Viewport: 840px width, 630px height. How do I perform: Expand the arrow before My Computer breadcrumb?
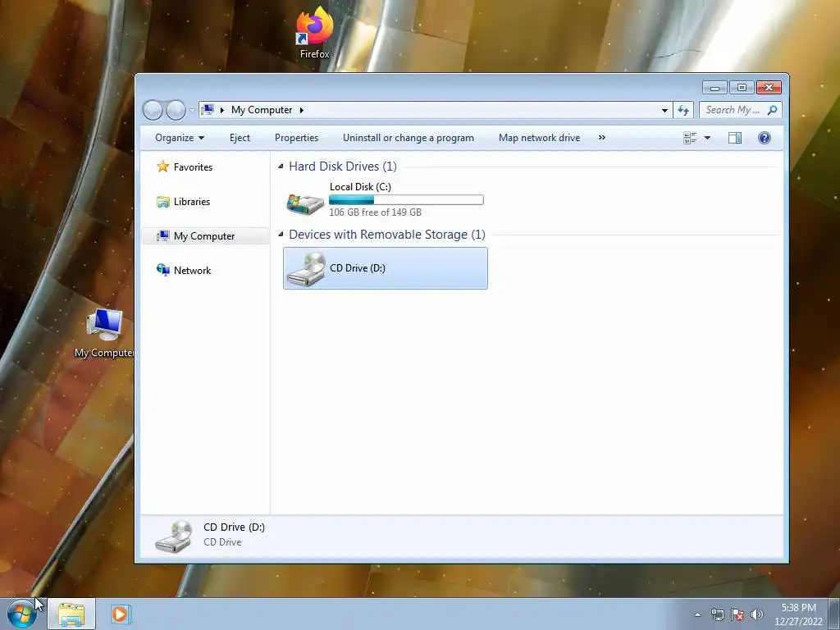[221, 110]
